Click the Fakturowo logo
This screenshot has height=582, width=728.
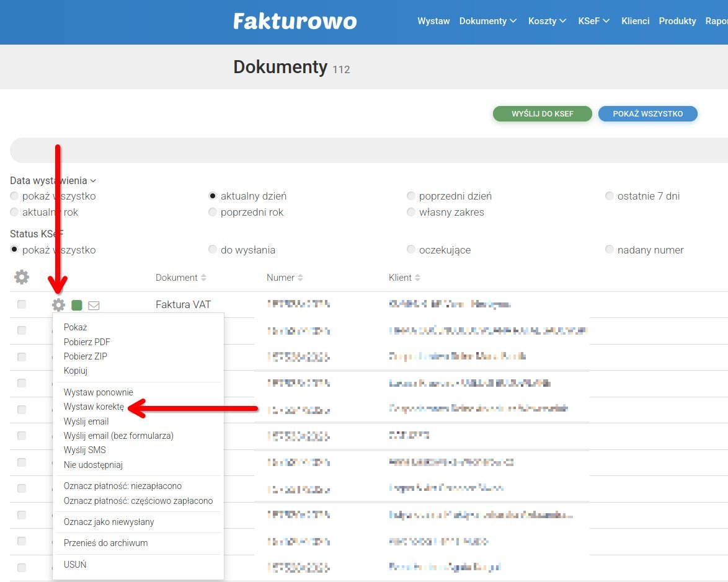295,22
